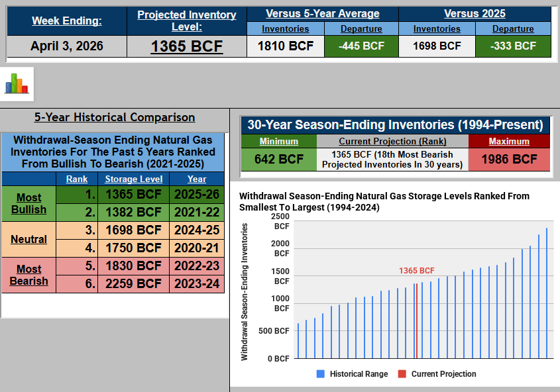Click the Storage Level column header
Screen dimensions: 560x392
pyautogui.click(x=134, y=179)
